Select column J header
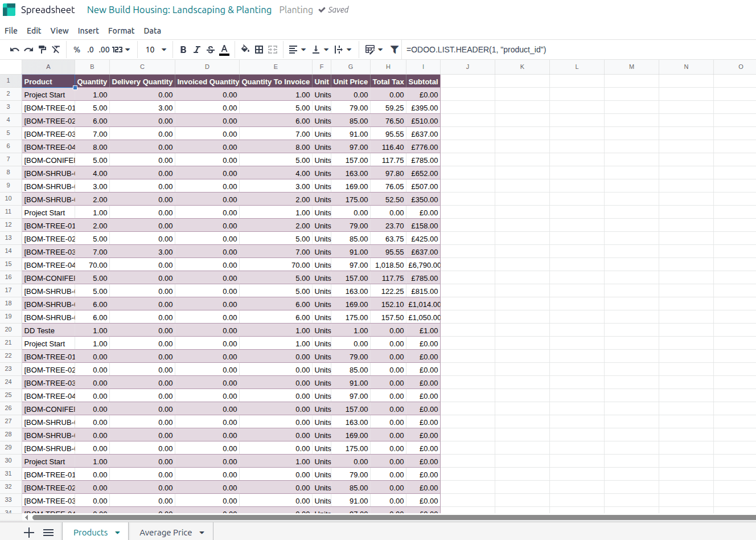 [467, 67]
